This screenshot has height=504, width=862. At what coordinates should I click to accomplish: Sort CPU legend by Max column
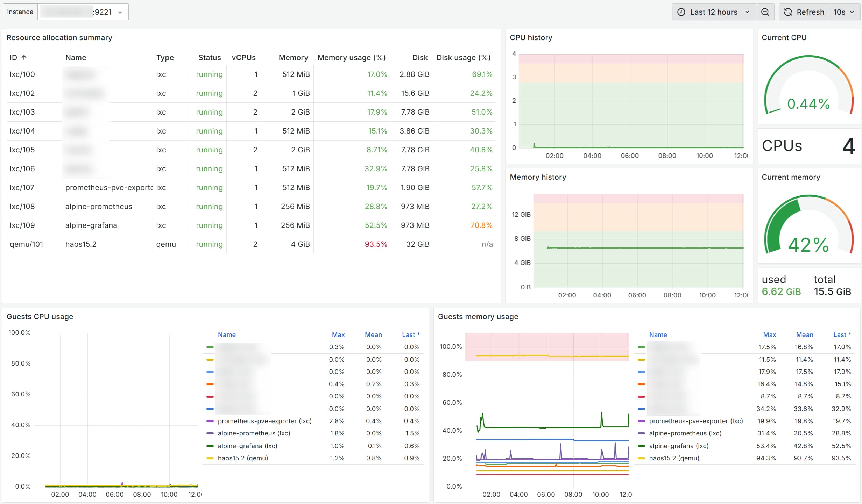[x=338, y=335]
